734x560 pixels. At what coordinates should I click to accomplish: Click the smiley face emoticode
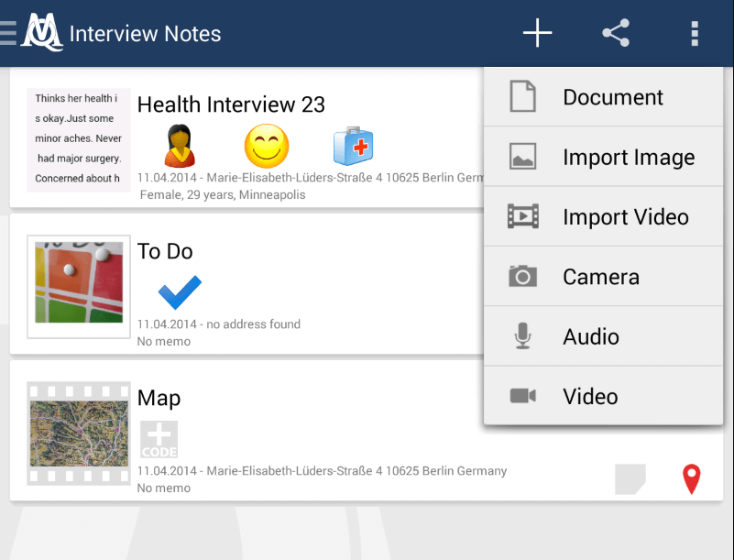pos(267,146)
